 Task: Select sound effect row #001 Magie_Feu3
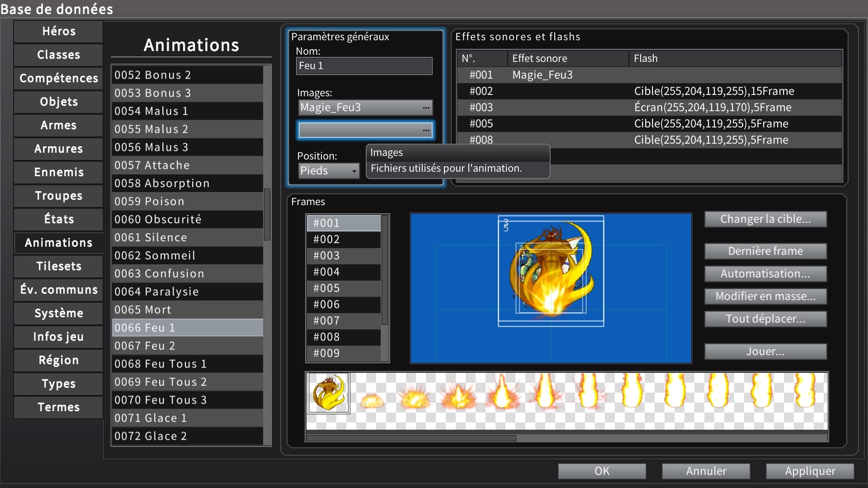tap(650, 75)
